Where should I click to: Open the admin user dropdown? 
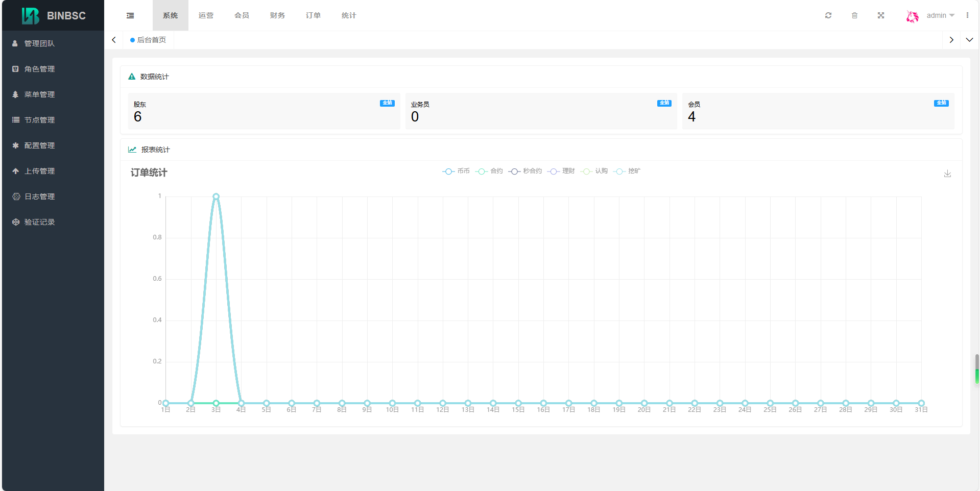[x=940, y=16]
